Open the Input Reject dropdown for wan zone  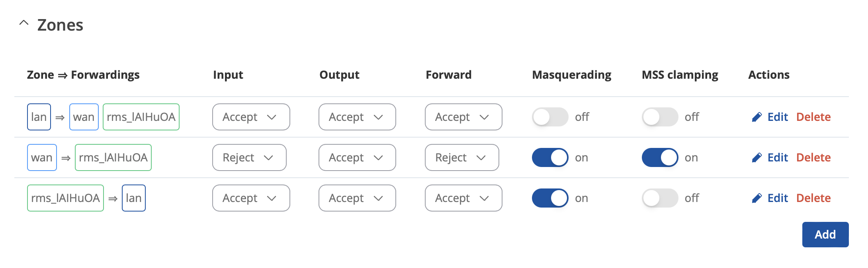(x=249, y=157)
